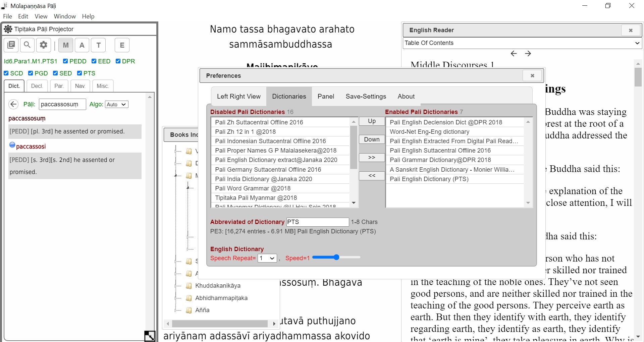Uncheck the PGD dictionary checkbox

[x=31, y=73]
